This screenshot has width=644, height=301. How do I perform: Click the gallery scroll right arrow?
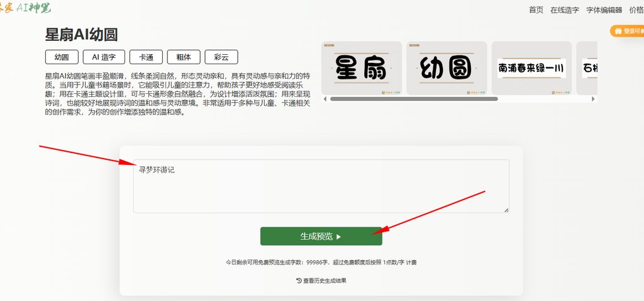[x=593, y=99]
